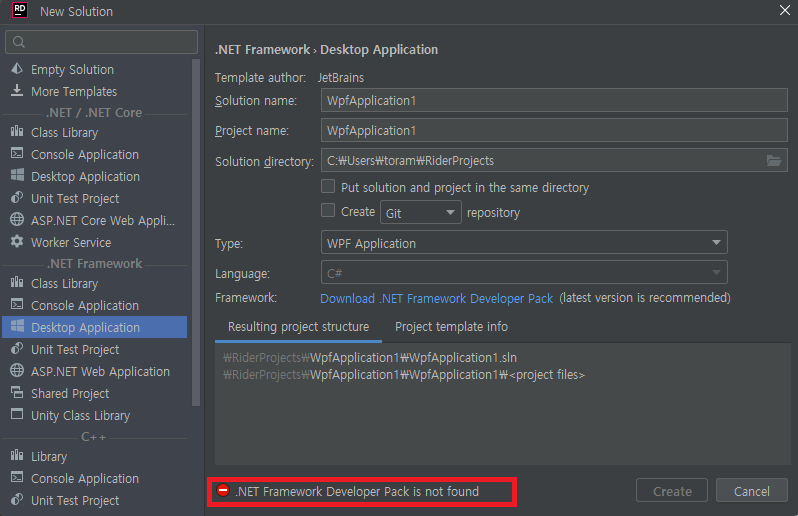Select C++ Library template
The width and height of the screenshot is (798, 516).
(95, 456)
